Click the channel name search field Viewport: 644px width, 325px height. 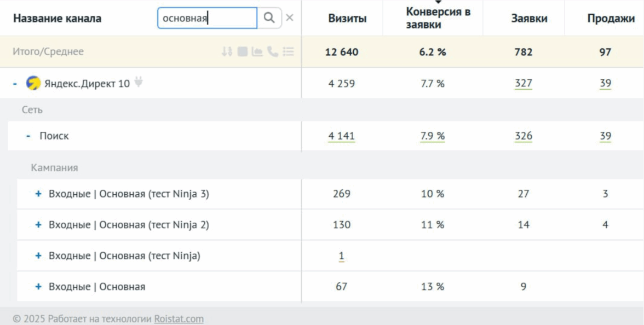pyautogui.click(x=207, y=18)
